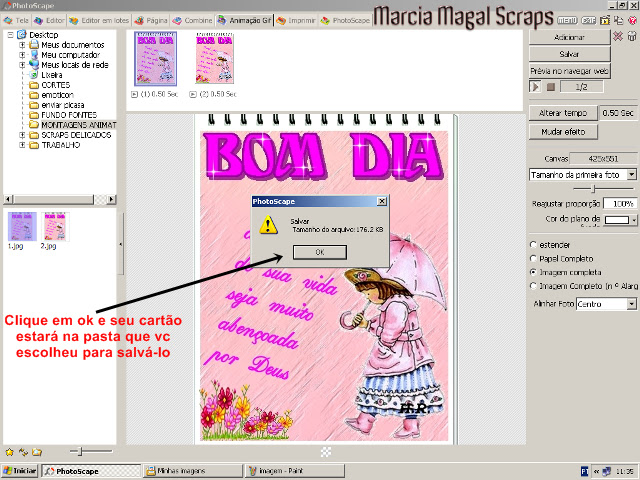Open the red help icon
Screen dimensions: 640x480
pyautogui.click(x=633, y=20)
